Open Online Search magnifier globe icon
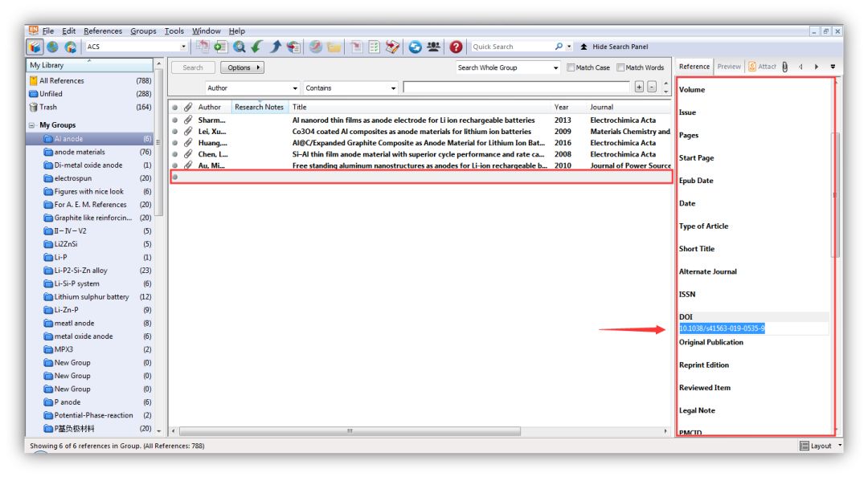868x477 pixels. pos(240,47)
